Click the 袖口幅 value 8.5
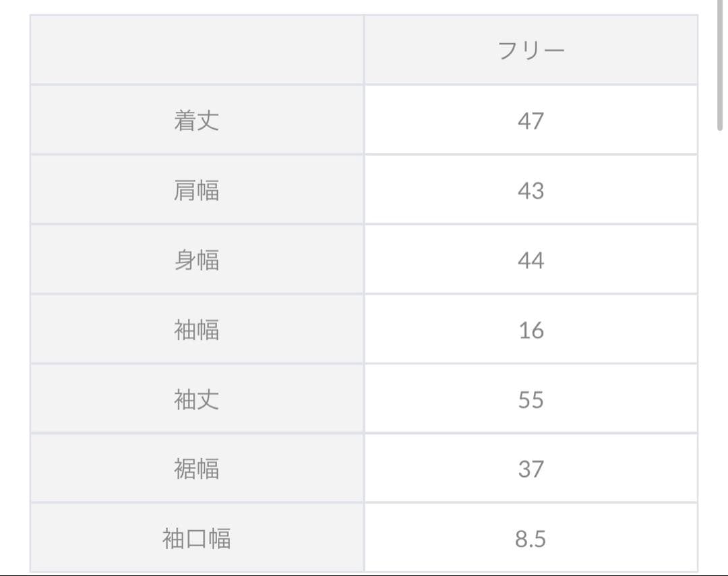 click(530, 539)
